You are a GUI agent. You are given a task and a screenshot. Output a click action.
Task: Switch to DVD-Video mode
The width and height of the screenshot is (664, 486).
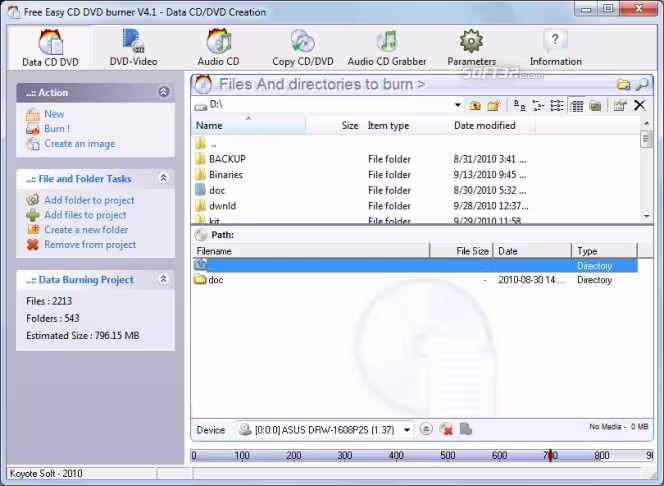[133, 48]
